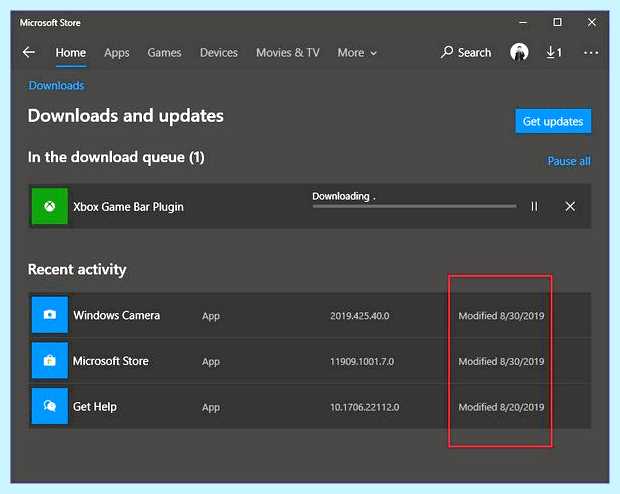
Task: Click the green Xbox Game Bar Plugin icon
Action: (x=49, y=206)
